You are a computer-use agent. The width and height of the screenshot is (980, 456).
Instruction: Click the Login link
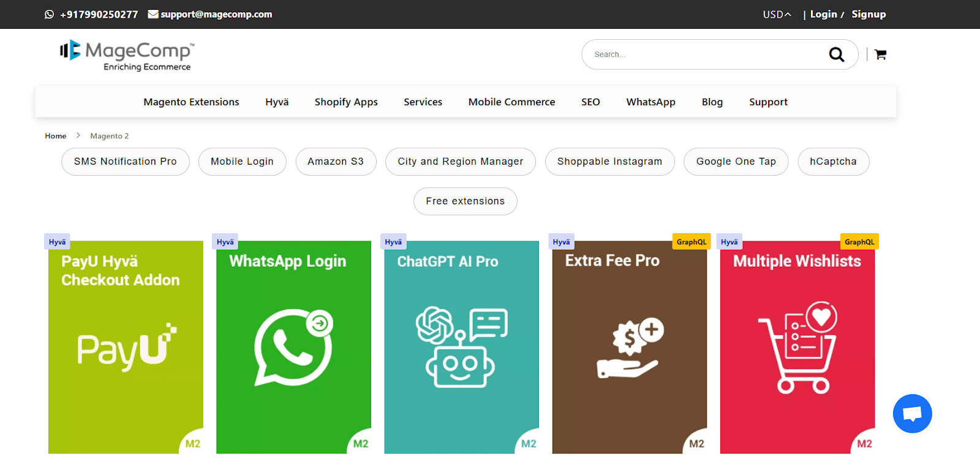823,14
